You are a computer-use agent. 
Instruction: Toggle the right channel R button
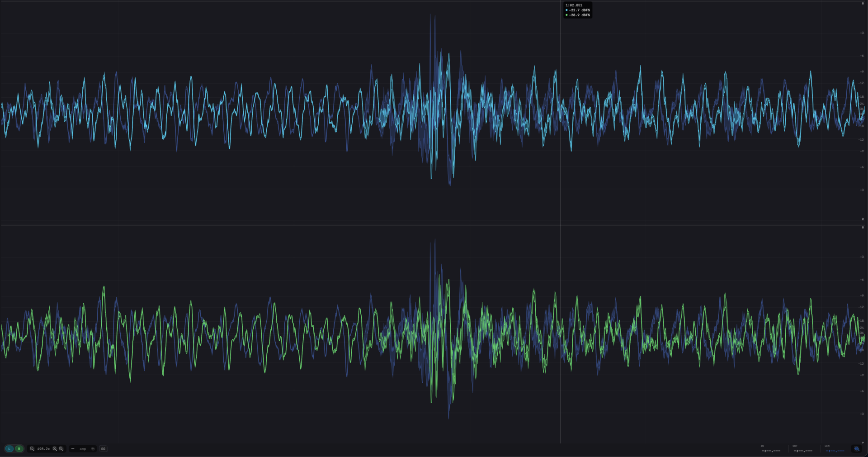pyautogui.click(x=19, y=449)
